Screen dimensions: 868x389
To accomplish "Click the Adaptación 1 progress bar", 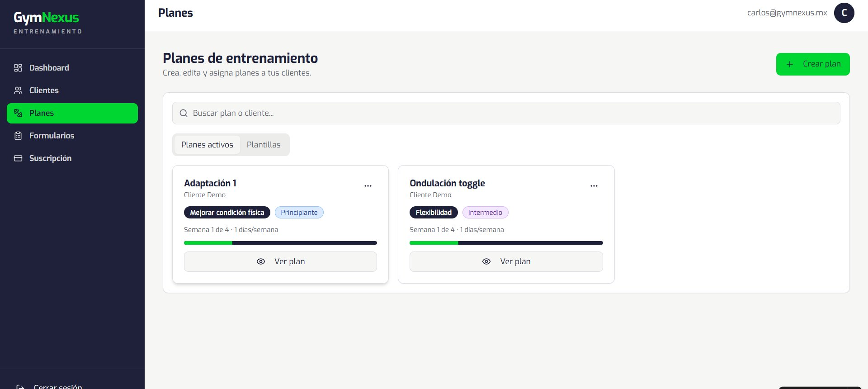I will point(280,243).
